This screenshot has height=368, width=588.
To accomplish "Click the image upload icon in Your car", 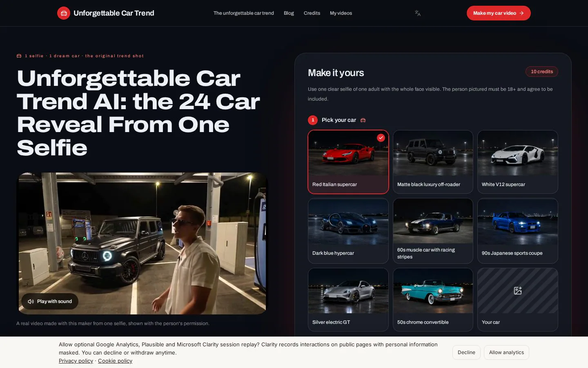I will point(518,291).
